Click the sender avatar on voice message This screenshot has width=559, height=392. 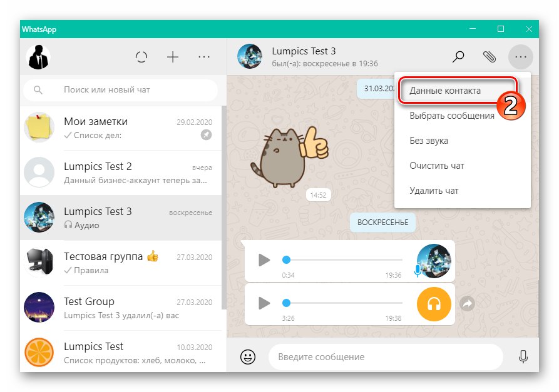coord(434,261)
